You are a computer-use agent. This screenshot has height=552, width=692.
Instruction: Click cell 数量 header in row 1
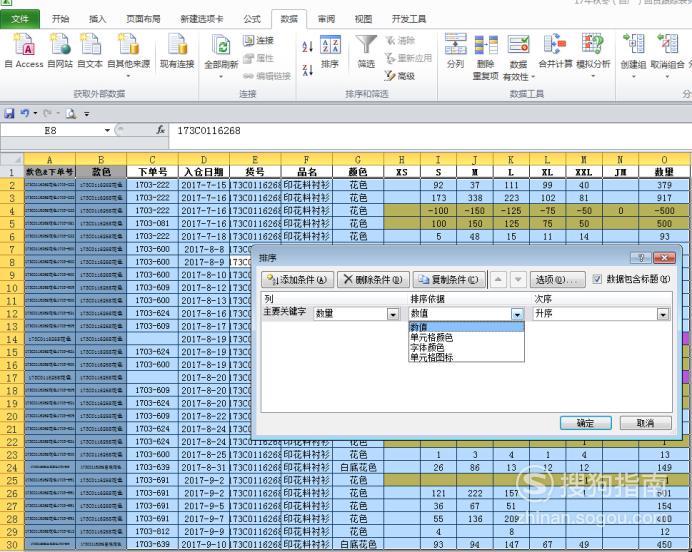[x=664, y=172]
